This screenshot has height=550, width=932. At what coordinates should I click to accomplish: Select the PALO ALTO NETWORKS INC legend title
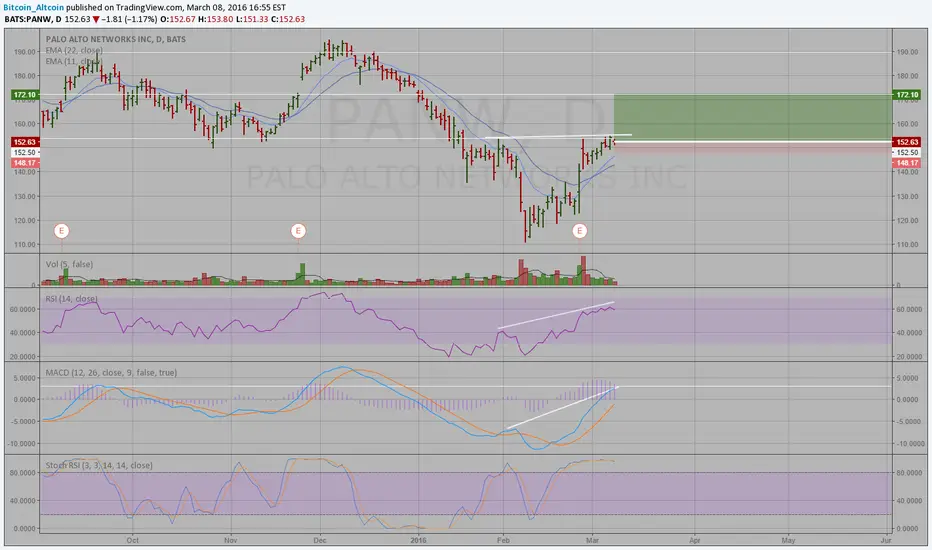[x=116, y=39]
